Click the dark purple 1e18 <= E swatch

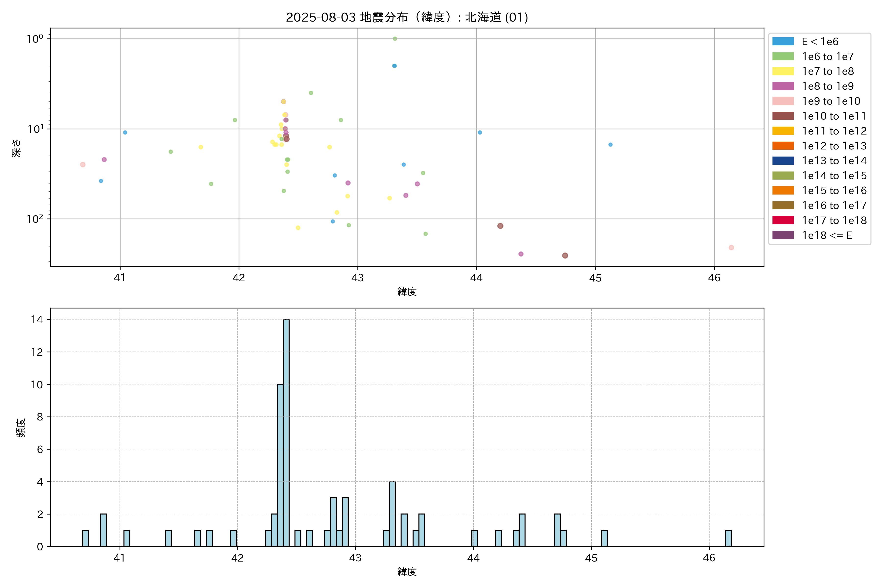783,235
